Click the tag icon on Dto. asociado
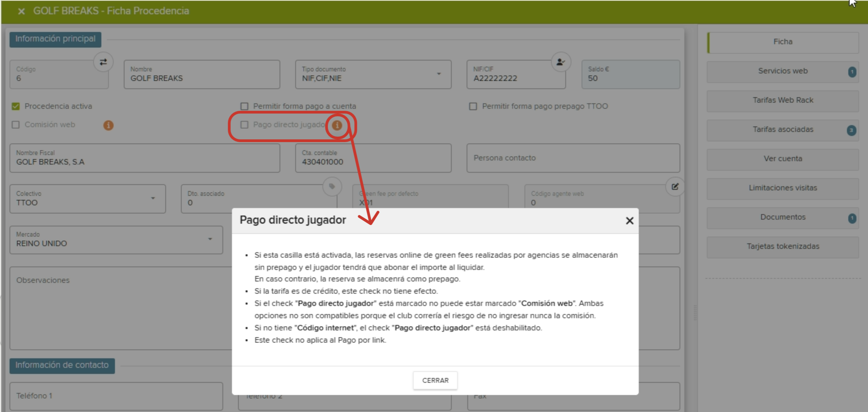 (x=332, y=186)
